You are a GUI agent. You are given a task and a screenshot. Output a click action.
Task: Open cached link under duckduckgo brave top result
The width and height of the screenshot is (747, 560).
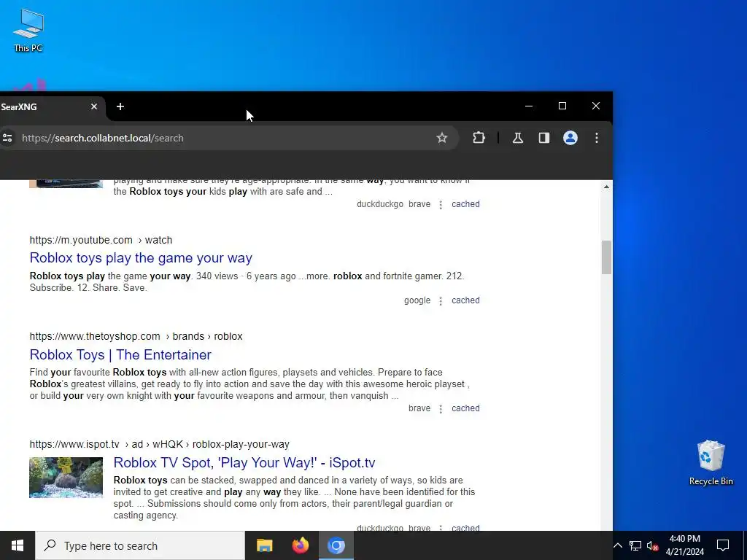tap(465, 204)
